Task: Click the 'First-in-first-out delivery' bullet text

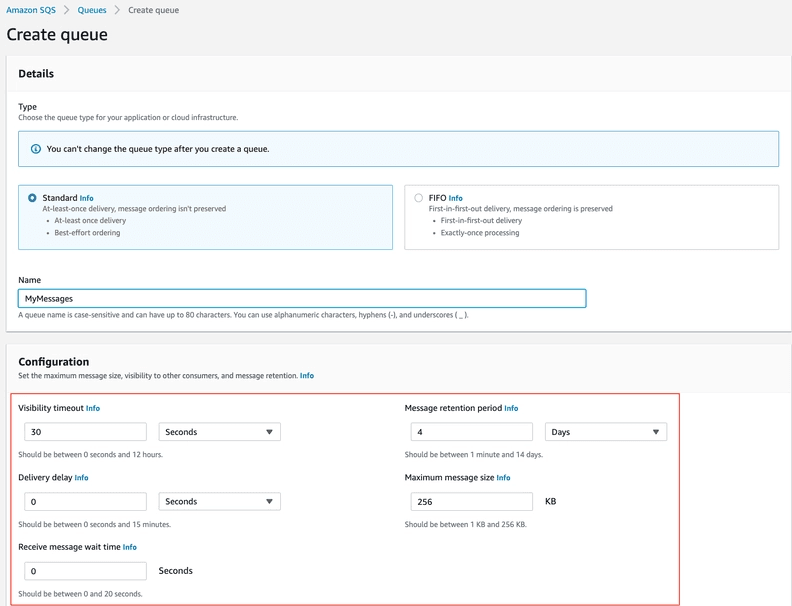Action: pos(481,221)
